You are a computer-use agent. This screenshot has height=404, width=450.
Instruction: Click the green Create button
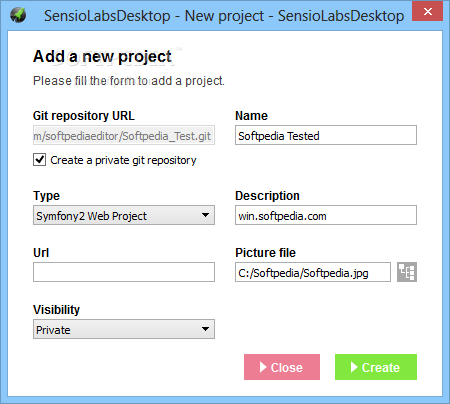click(376, 367)
